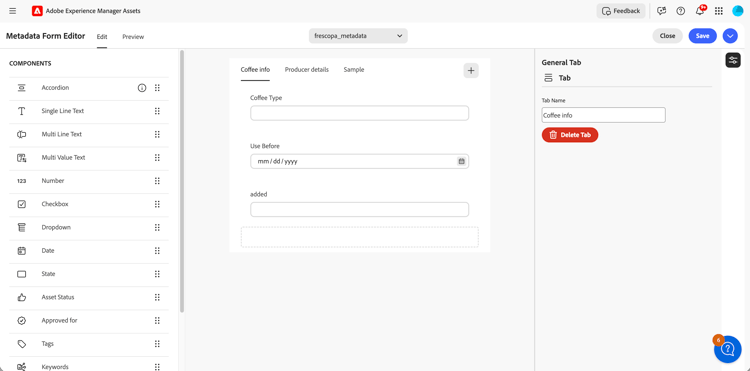Click the Feedback button
750x371 pixels.
pyautogui.click(x=621, y=11)
